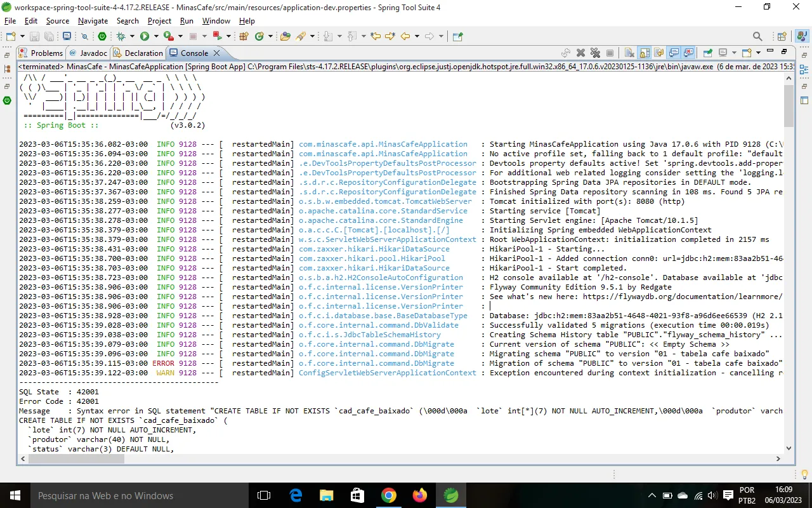Toggle Scroll Lock in console
Screen dimensions: 812x508
click(644, 53)
